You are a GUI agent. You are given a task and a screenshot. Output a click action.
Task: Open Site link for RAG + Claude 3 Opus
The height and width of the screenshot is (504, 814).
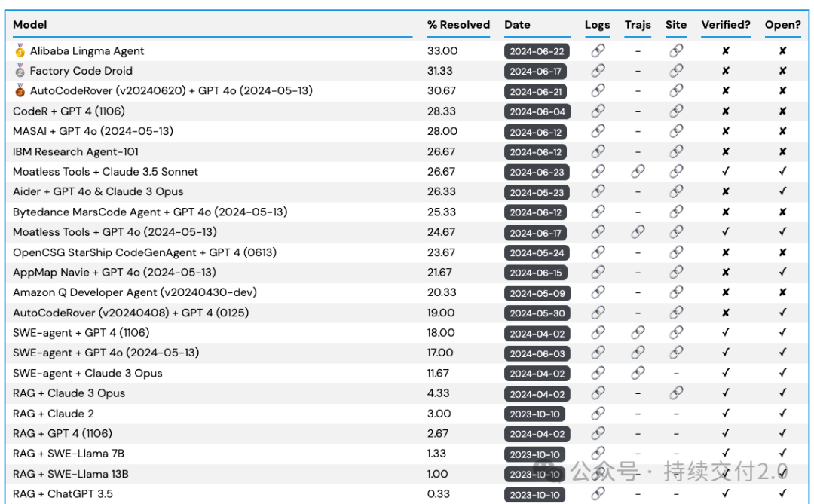tap(676, 393)
